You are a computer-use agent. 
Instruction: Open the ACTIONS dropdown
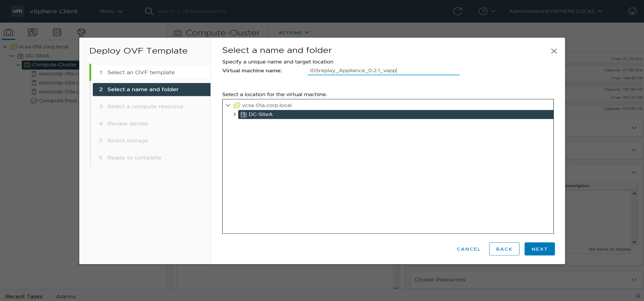(294, 33)
